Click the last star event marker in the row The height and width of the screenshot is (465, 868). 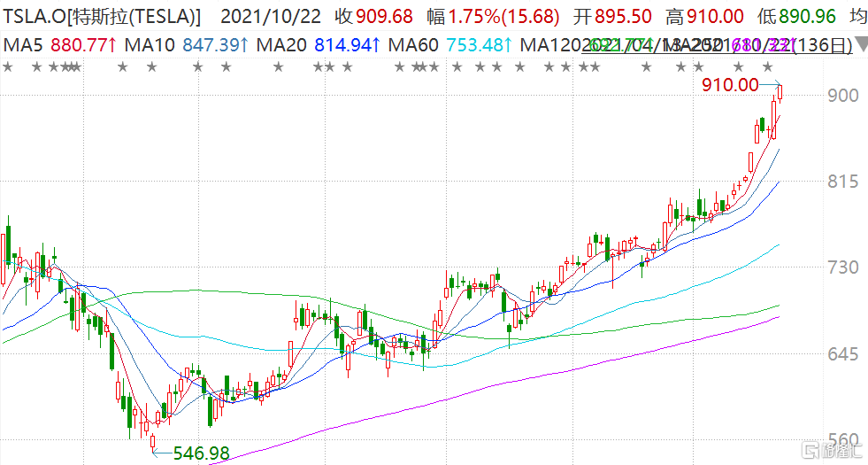[x=767, y=67]
